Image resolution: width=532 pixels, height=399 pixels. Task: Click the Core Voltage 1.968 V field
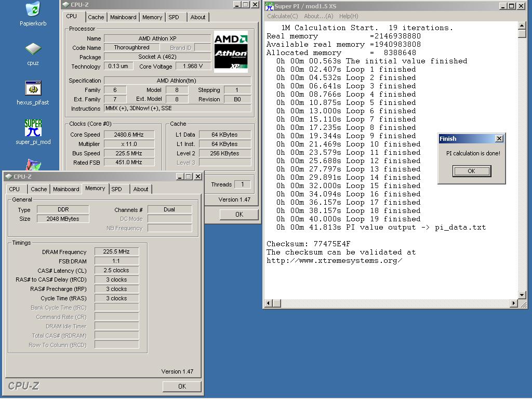point(193,66)
